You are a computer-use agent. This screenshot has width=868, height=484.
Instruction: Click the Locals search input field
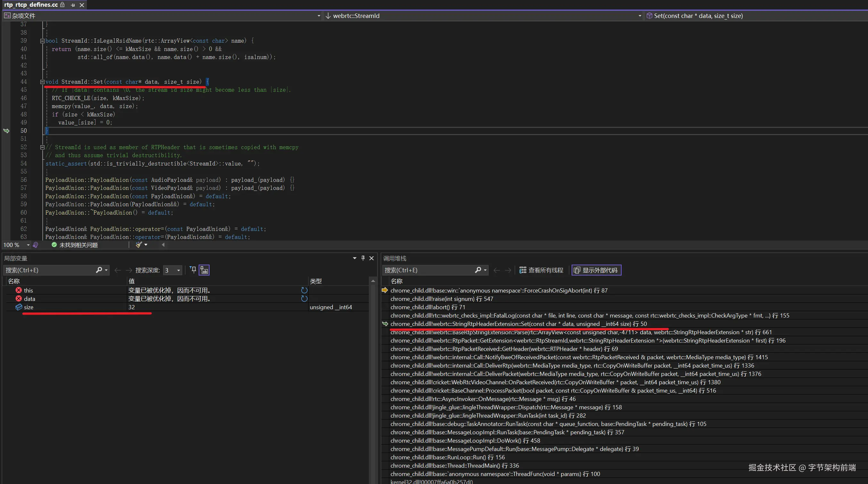pyautogui.click(x=51, y=270)
